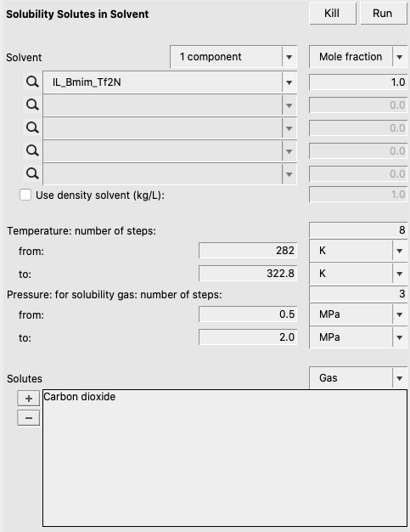
Task: Open the '1 component' solvent count dropdown
Action: click(233, 57)
